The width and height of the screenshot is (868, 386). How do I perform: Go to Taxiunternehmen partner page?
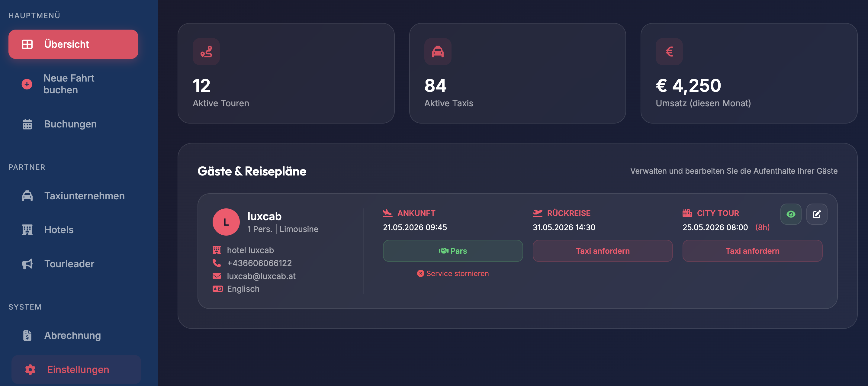pyautogui.click(x=73, y=196)
